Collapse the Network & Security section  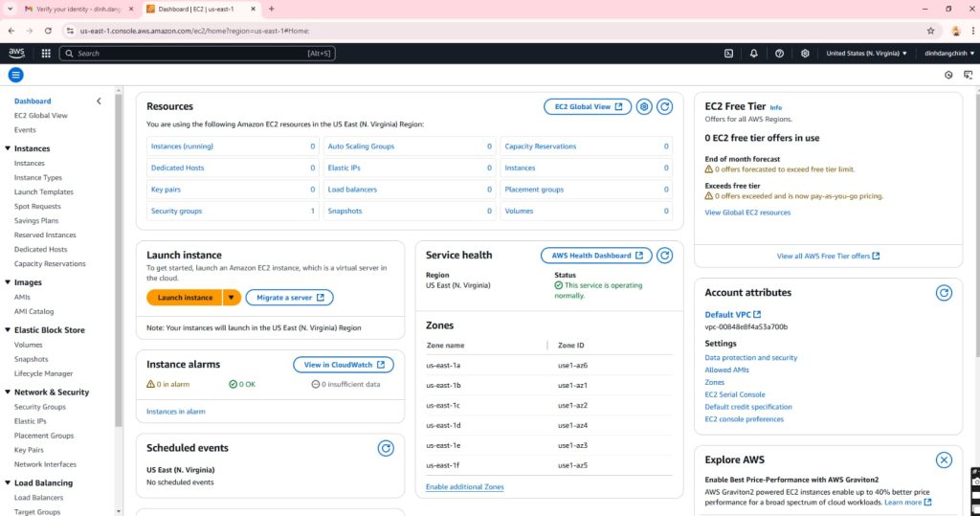point(8,393)
